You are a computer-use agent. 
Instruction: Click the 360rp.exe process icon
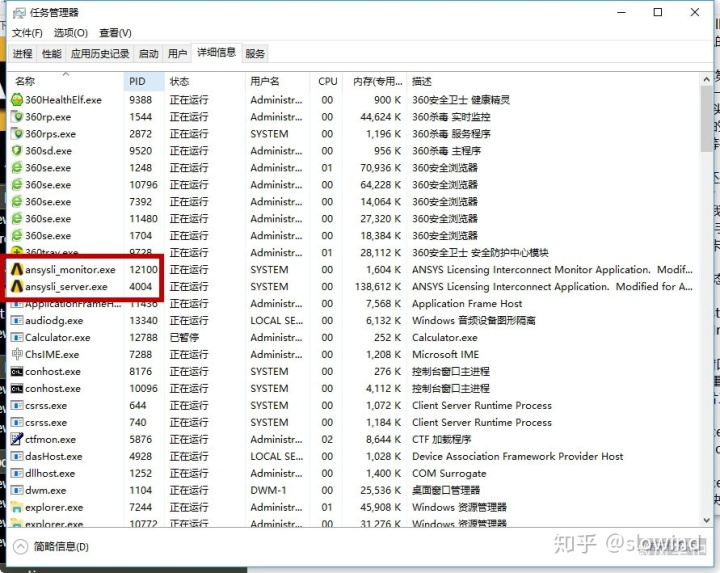pos(17,117)
